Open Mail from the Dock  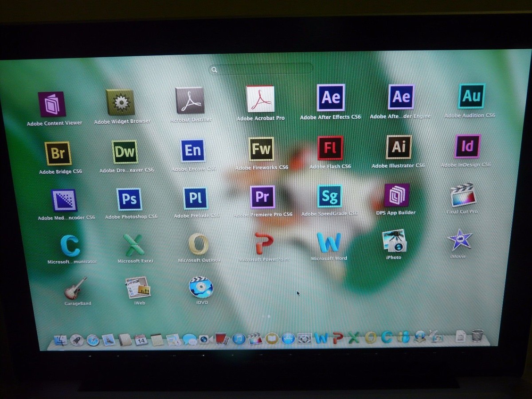pyautogui.click(x=109, y=340)
